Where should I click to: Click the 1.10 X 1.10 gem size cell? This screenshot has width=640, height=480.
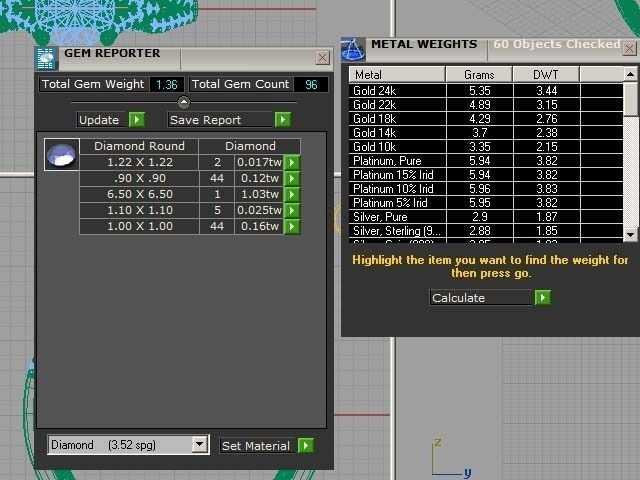coord(139,210)
